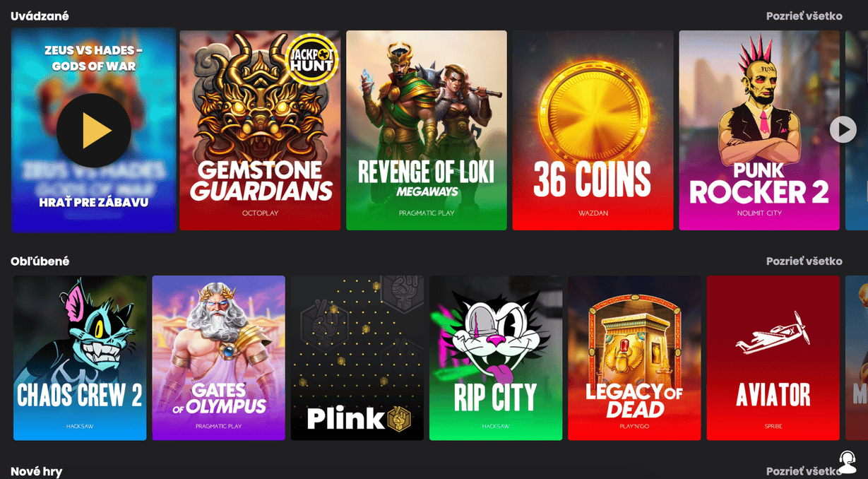Click the Aviator plane icon
868x479 pixels.
[773, 332]
